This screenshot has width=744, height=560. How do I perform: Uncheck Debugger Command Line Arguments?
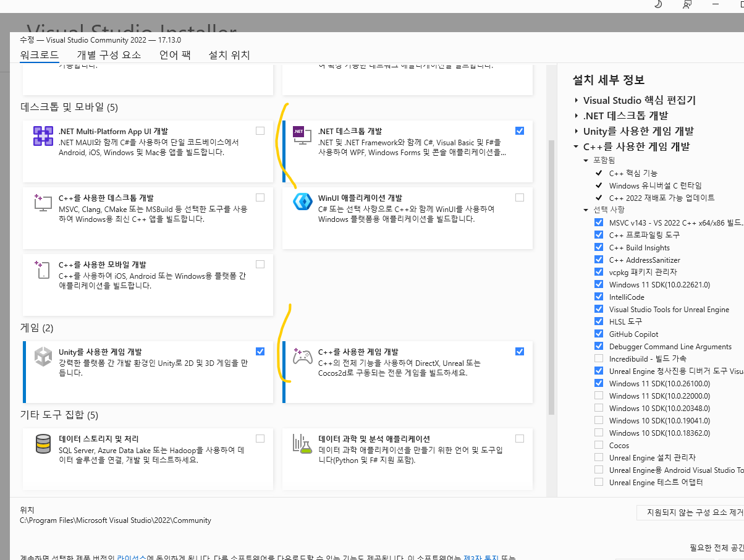[598, 346]
